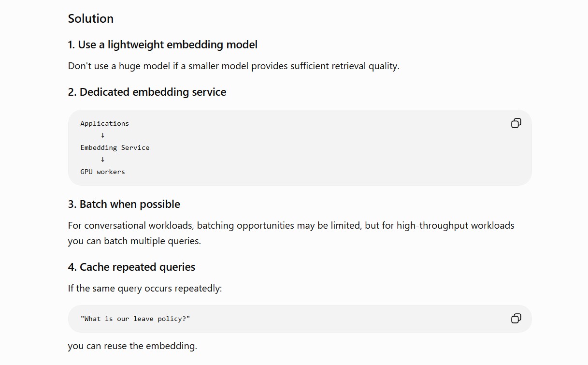The width and height of the screenshot is (588, 365).
Task: Click the 'Batch when possible' heading
Action: (124, 204)
